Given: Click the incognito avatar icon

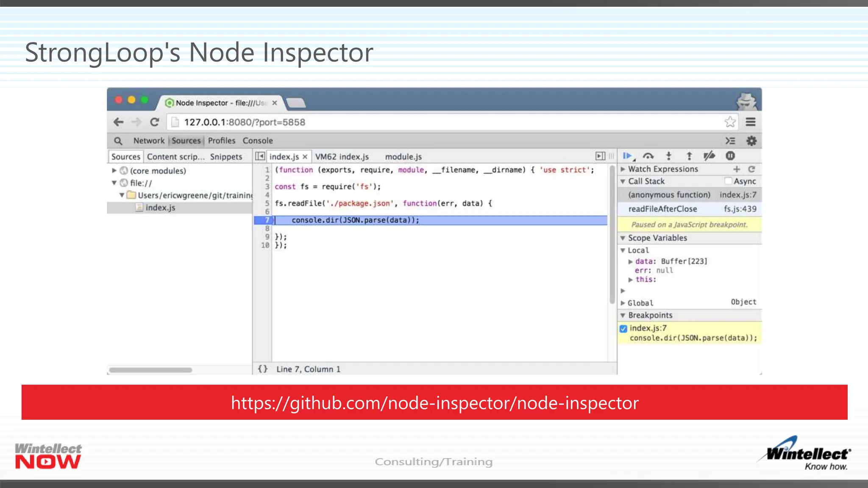Looking at the screenshot, I should pyautogui.click(x=746, y=101).
